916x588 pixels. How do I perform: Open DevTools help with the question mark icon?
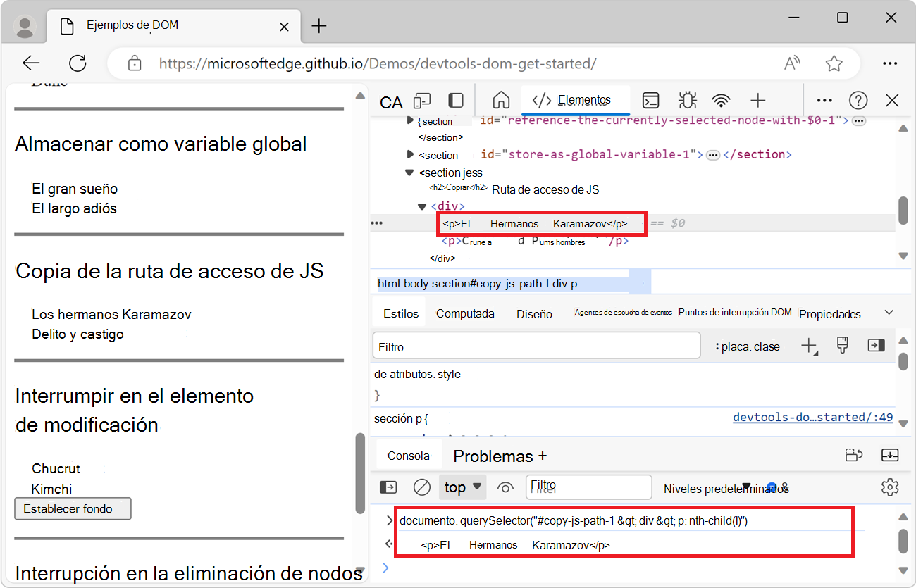(x=858, y=101)
